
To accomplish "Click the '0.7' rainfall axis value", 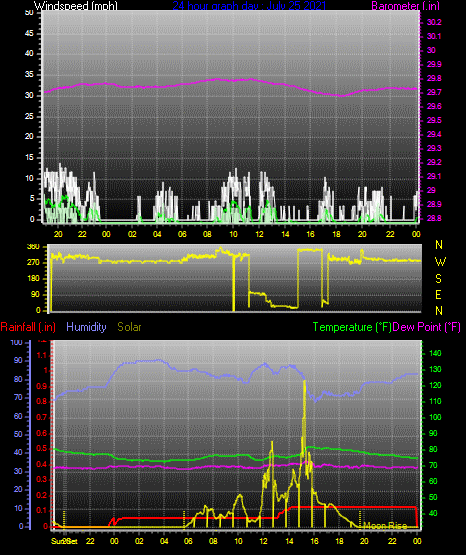I will point(42,417).
